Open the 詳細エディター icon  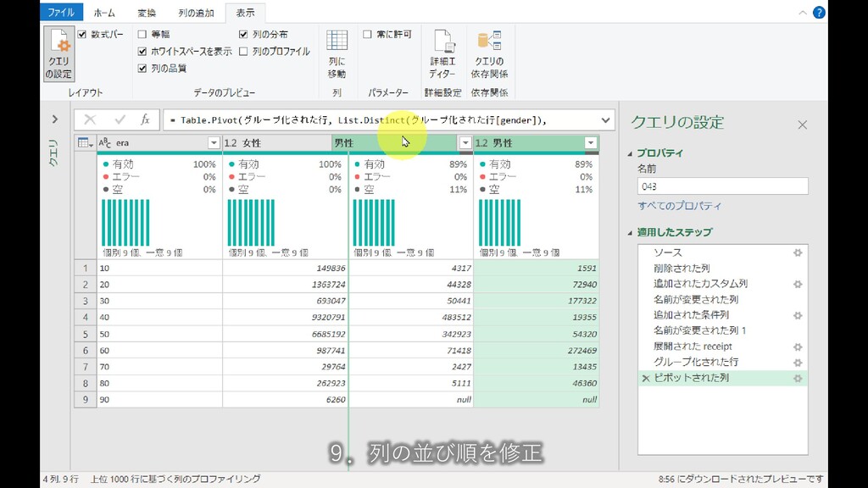coord(442,54)
